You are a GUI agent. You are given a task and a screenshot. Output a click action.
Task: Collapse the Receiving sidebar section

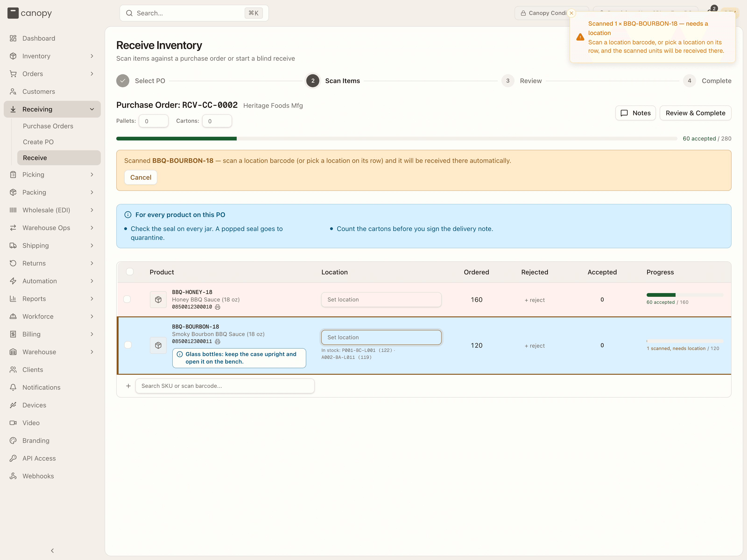pyautogui.click(x=52, y=109)
